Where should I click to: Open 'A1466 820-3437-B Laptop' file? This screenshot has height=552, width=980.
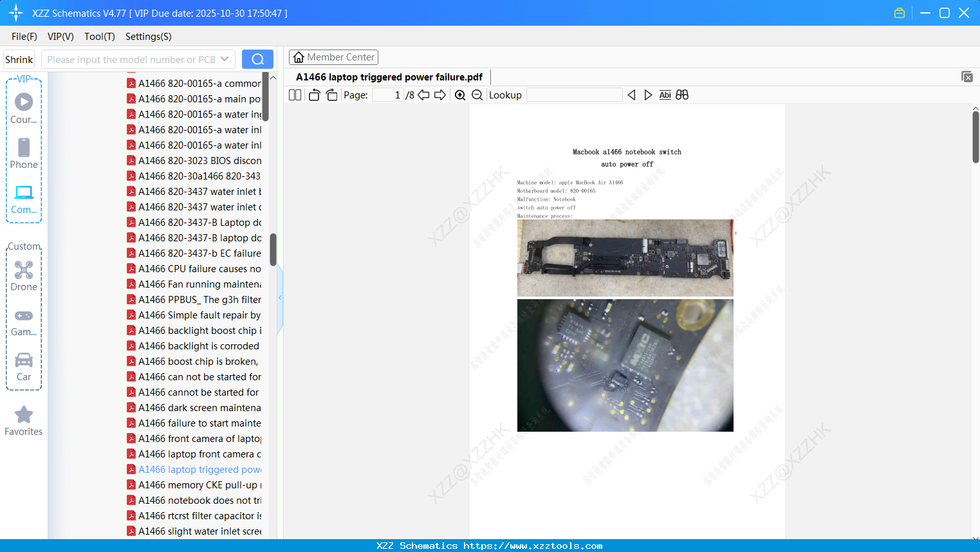[x=194, y=223]
